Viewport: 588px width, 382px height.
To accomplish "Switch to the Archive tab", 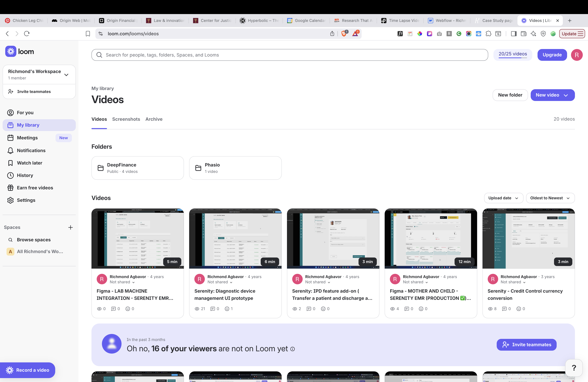I will [x=154, y=119].
